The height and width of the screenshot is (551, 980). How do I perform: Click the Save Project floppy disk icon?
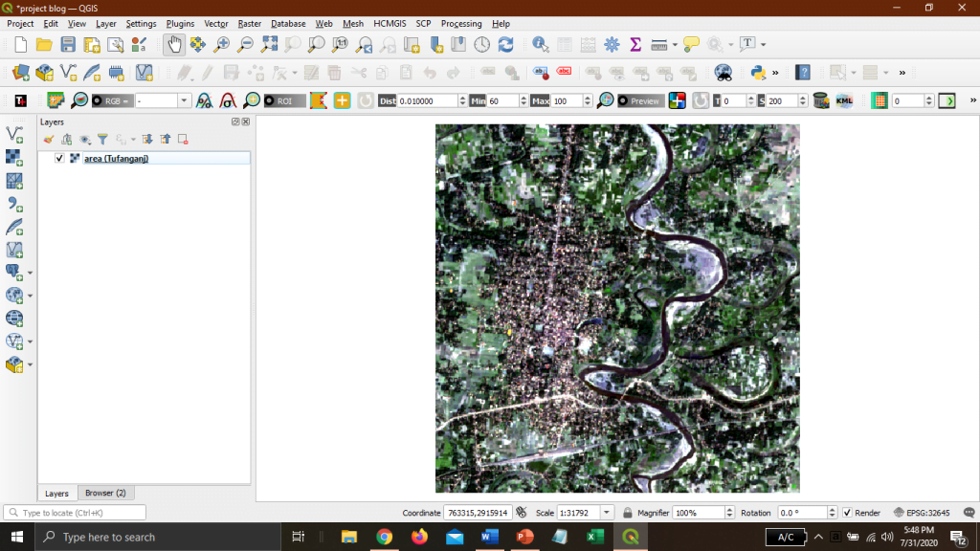68,44
